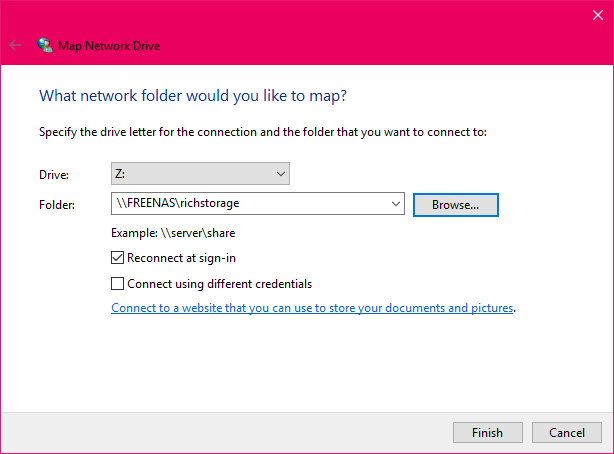Open the Folder path history dropdown arrow

(x=397, y=204)
